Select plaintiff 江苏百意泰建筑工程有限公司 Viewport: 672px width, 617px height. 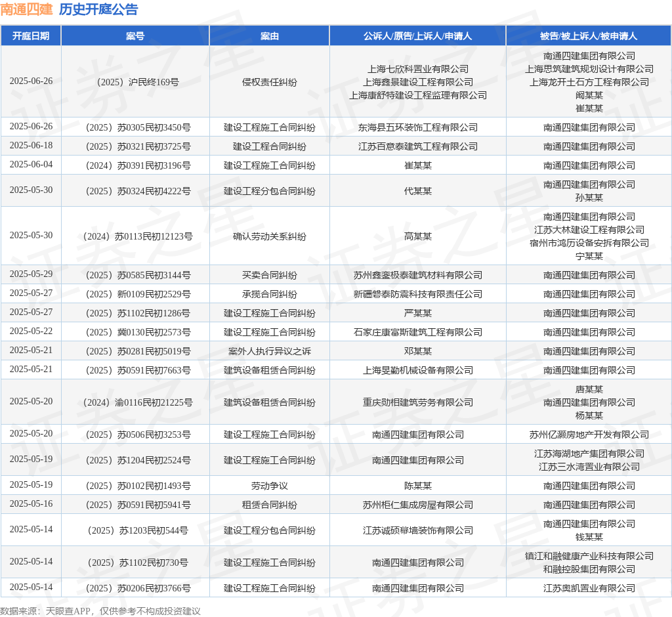point(418,146)
